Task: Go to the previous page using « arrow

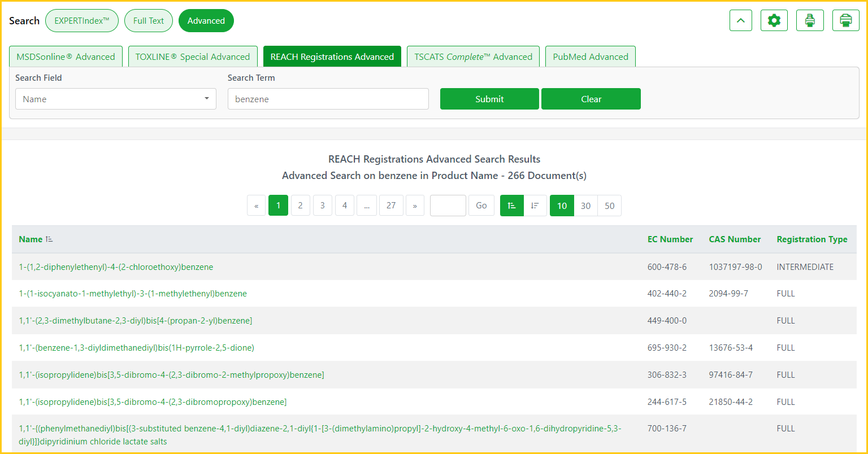Action: 256,206
